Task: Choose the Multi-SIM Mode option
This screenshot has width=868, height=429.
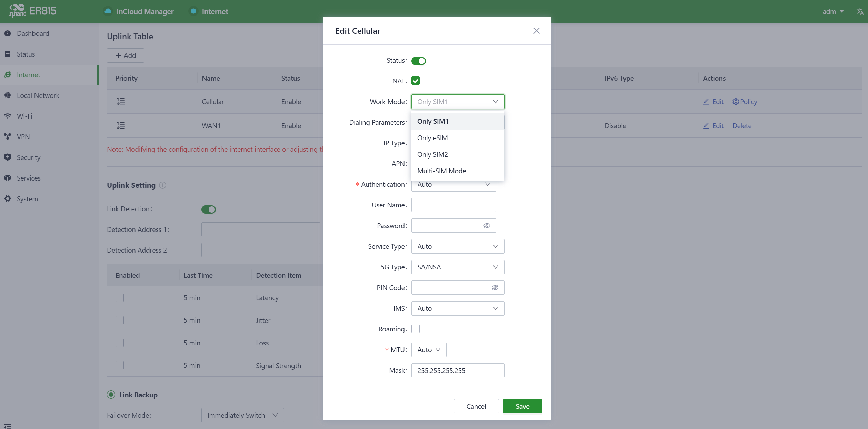Action: (441, 171)
